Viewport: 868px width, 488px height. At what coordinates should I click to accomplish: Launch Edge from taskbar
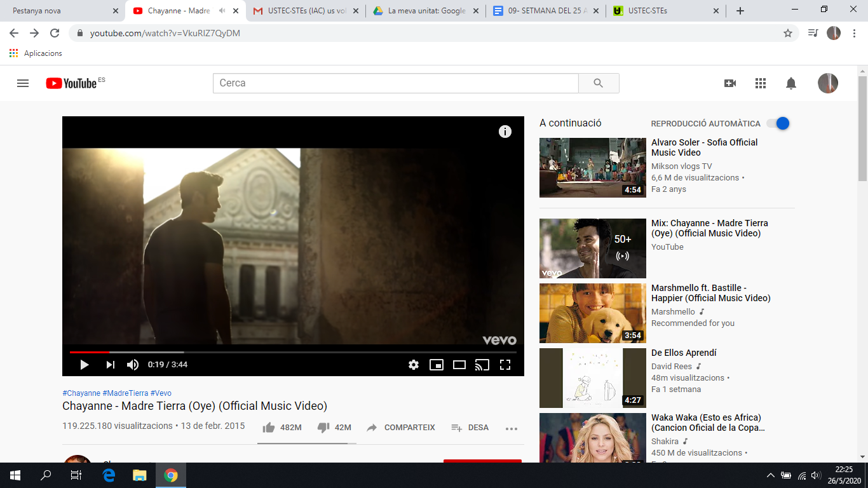(109, 475)
